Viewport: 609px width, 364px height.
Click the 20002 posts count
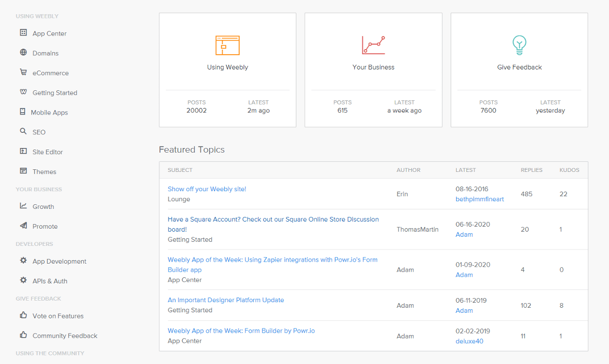[196, 111]
